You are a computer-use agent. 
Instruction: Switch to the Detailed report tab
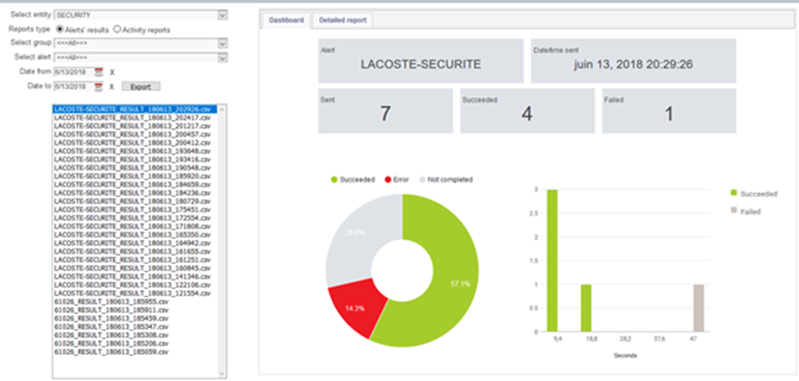(342, 20)
